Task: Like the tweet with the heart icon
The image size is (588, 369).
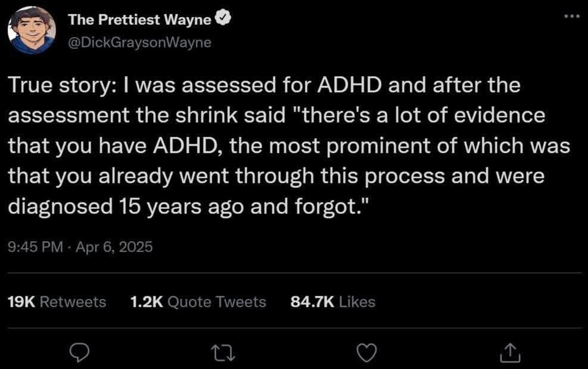Action: 366,354
